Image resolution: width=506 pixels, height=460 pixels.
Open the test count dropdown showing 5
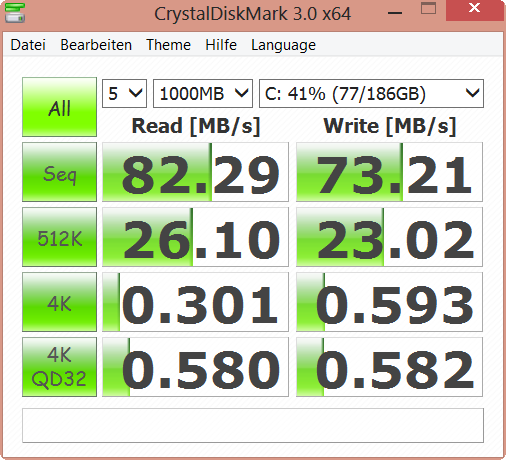point(124,94)
